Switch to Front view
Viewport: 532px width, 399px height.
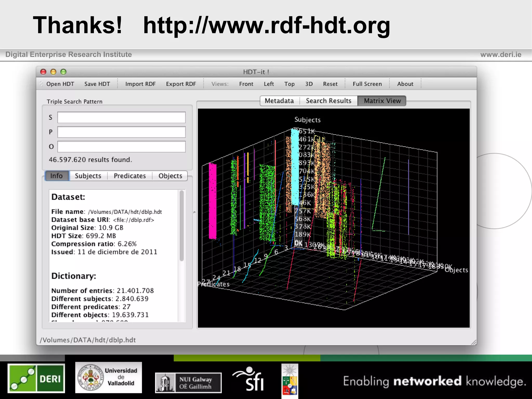tap(246, 84)
